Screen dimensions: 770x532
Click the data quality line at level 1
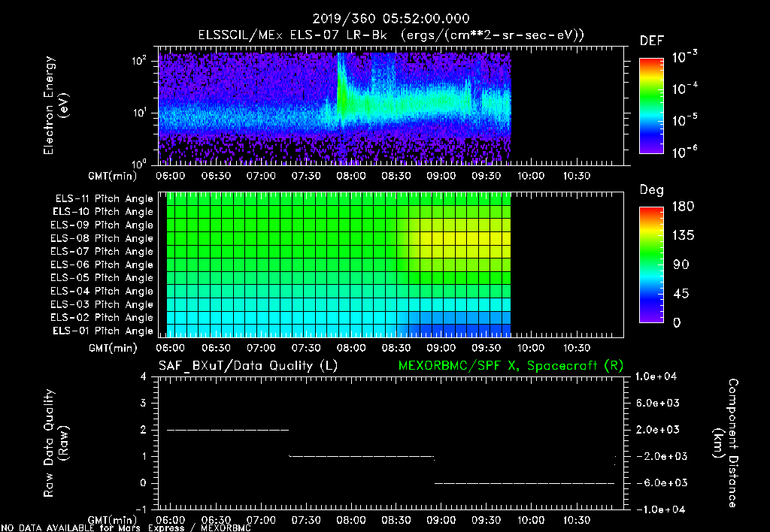pos(362,456)
